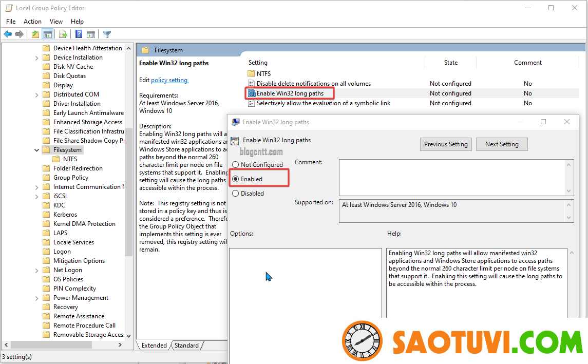
Task: Click the Disk Quotas folder icon
Action: [46, 75]
